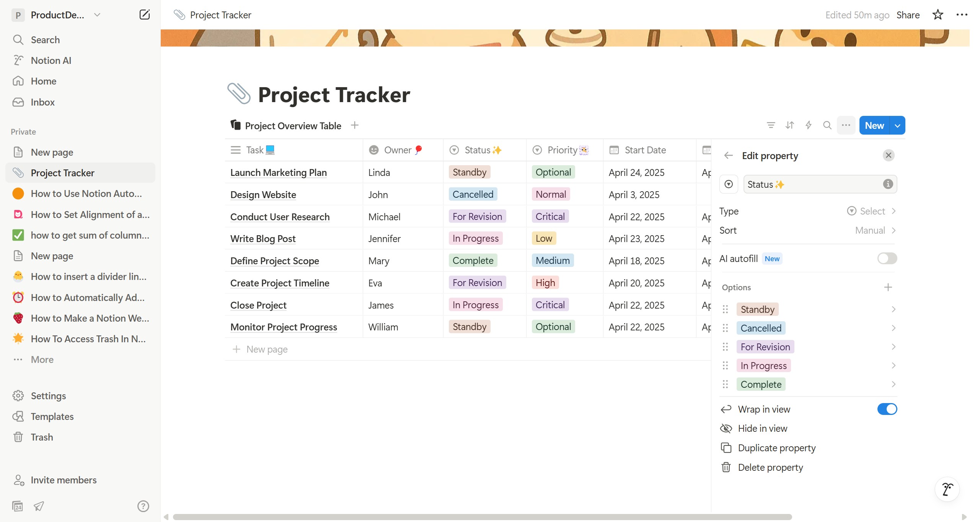Select the Project Overview Table tab
Image resolution: width=980 pixels, height=522 pixels.
(286, 125)
